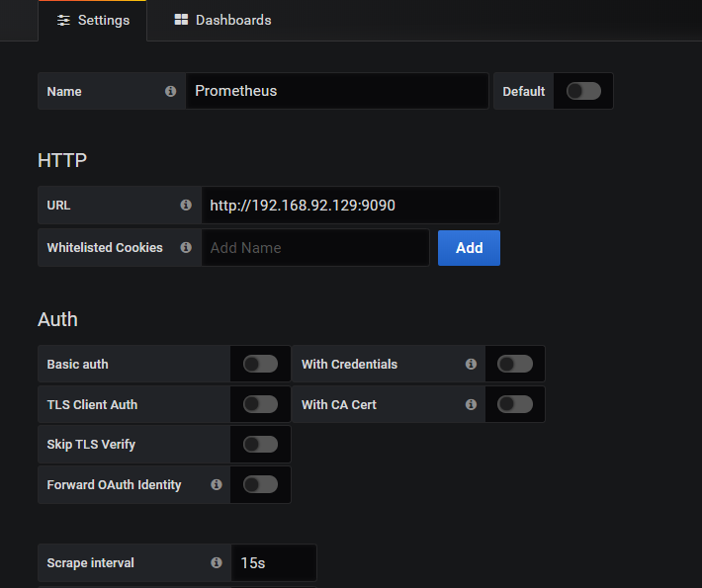The width and height of the screenshot is (702, 588).
Task: Click the info icon next to Name
Action: [x=170, y=91]
